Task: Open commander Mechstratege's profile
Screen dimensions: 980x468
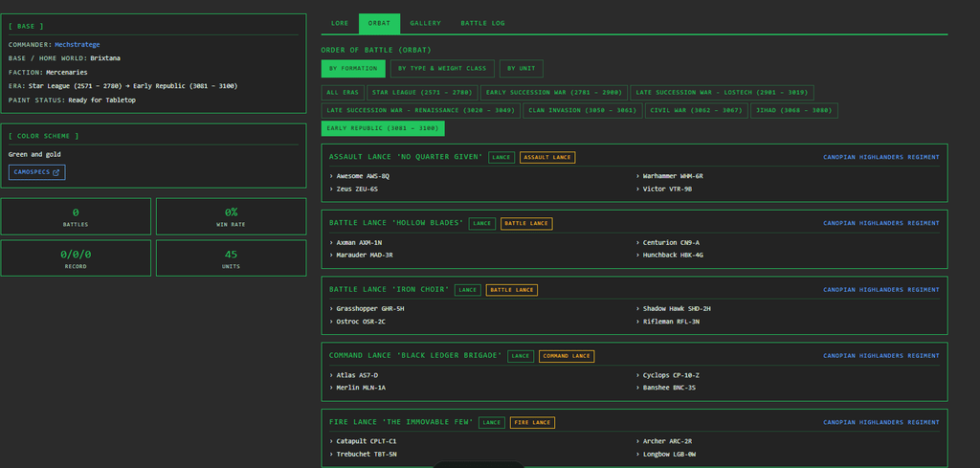Action: coord(77,44)
